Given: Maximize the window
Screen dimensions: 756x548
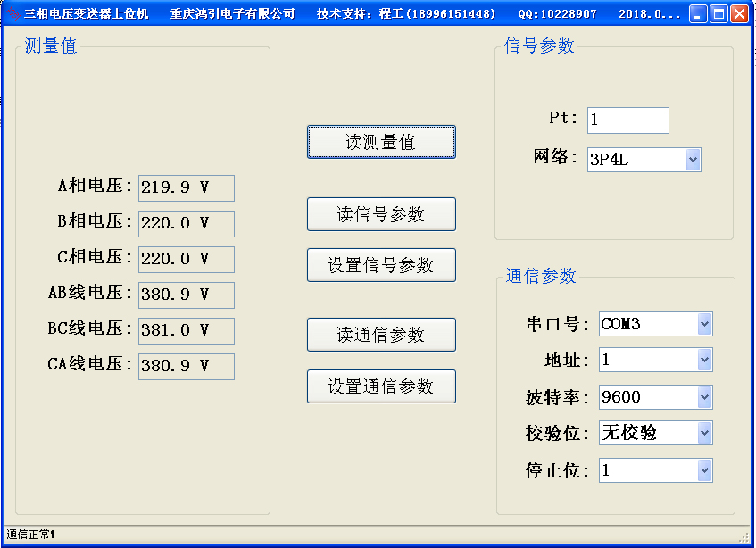Looking at the screenshot, I should 719,14.
